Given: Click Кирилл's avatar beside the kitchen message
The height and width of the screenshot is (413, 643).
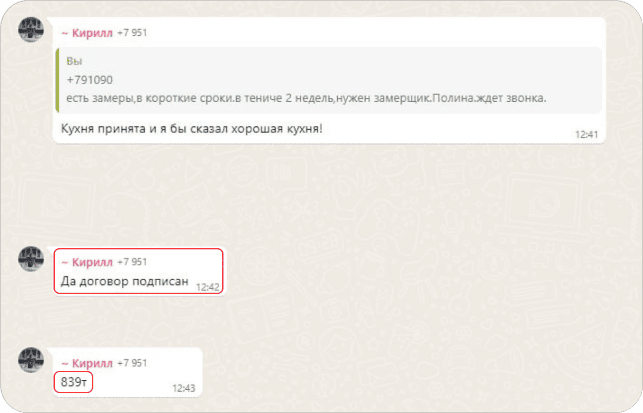Looking at the screenshot, I should [31, 30].
